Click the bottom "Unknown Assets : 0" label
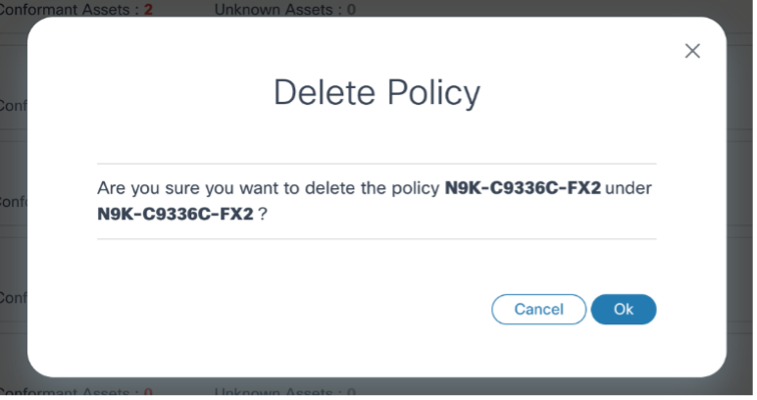The image size is (757, 400). pos(284,393)
